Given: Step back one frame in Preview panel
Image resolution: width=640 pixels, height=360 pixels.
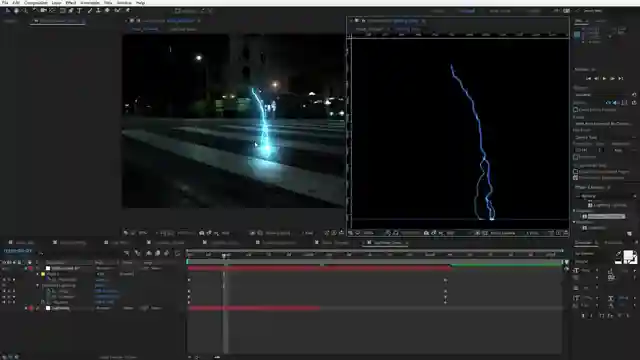Looking at the screenshot, I should tap(596, 78).
